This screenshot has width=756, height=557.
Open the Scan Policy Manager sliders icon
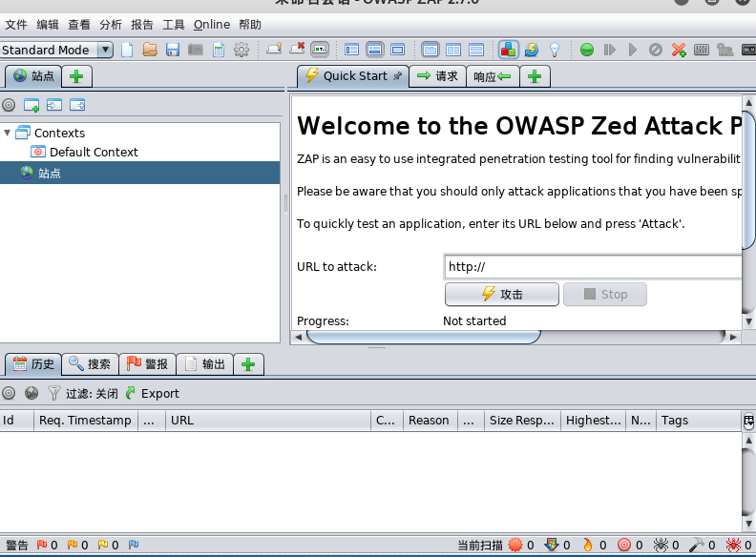pyautogui.click(x=702, y=50)
